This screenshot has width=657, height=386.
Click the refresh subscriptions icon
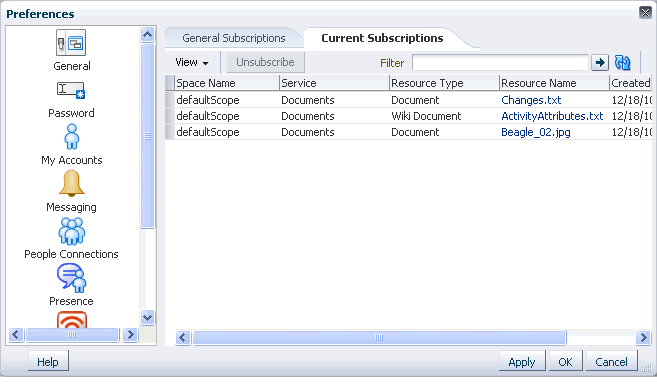623,63
